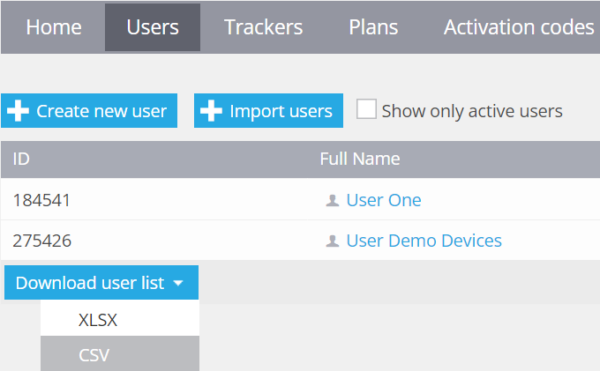Screen dimensions: 600x371
Task: Enable Show only active users checkbox
Action: [x=366, y=109]
